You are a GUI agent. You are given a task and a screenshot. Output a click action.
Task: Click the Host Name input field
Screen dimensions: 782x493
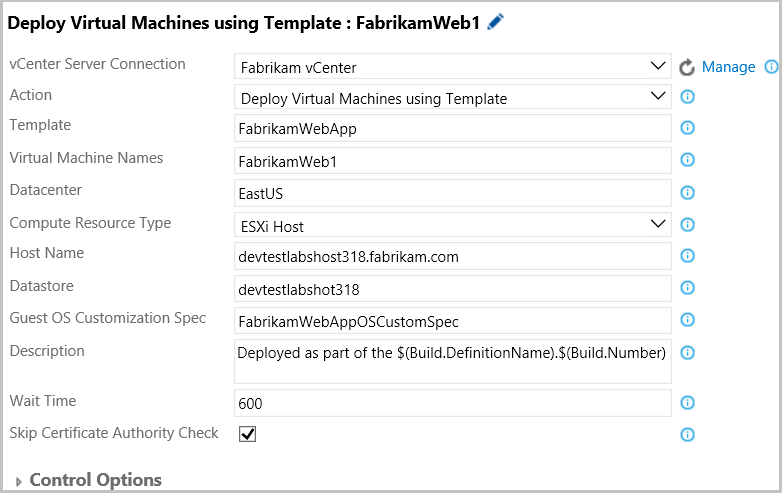[452, 256]
